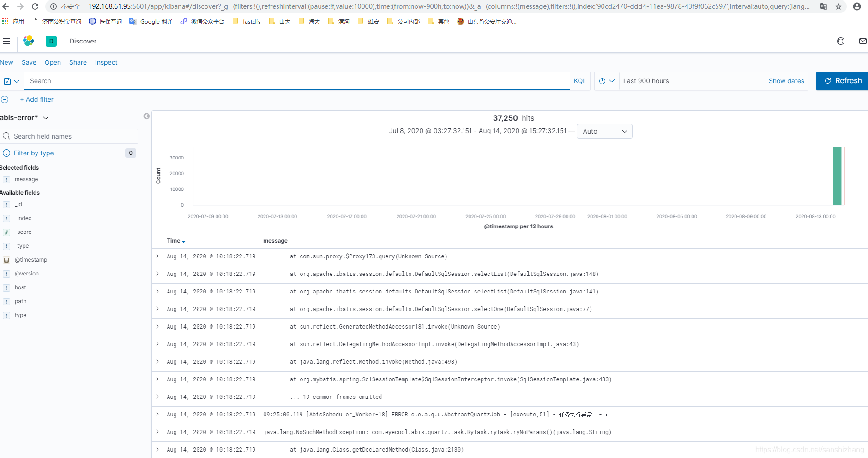Image resolution: width=868 pixels, height=458 pixels.
Task: Open the 应用 apps bookmark
Action: (x=13, y=21)
